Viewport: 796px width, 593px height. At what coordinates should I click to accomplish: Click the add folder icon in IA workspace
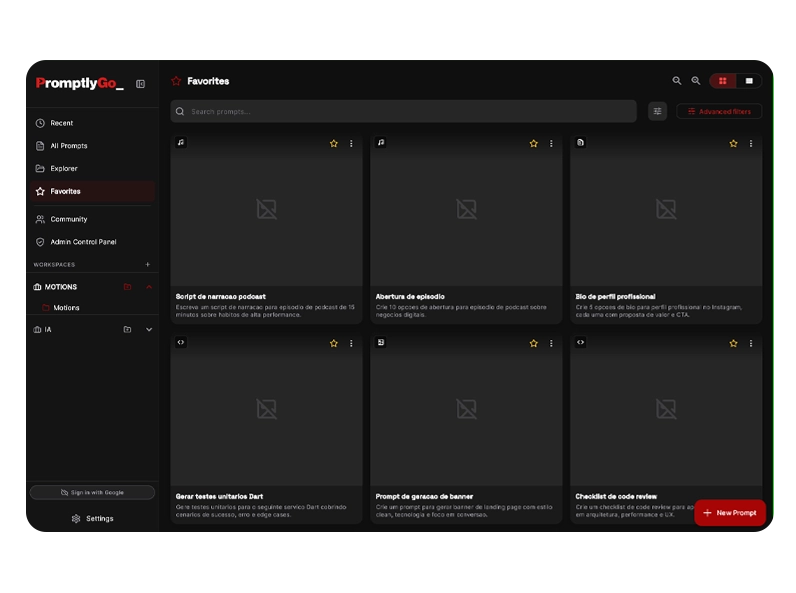(x=127, y=329)
